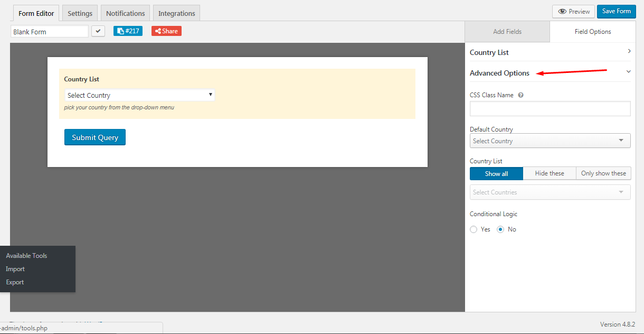Image resolution: width=644 pixels, height=334 pixels.
Task: Click the #217 form ID copy button
Action: tap(128, 31)
